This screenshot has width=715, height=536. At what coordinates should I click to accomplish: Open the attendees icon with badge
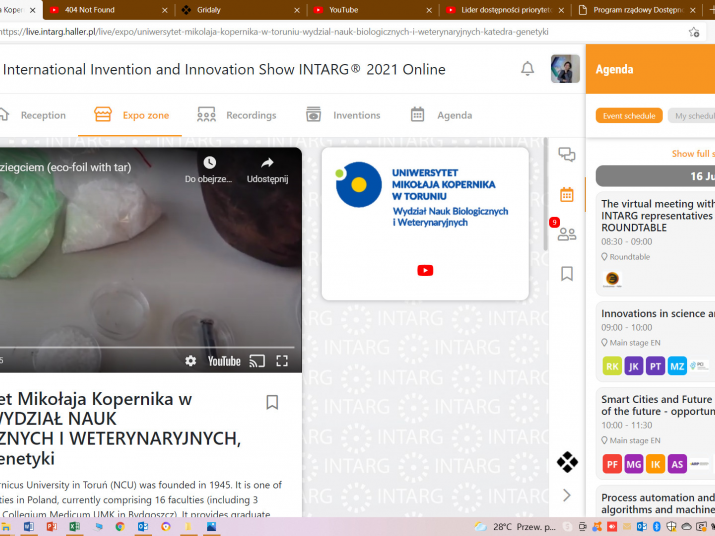(x=566, y=234)
